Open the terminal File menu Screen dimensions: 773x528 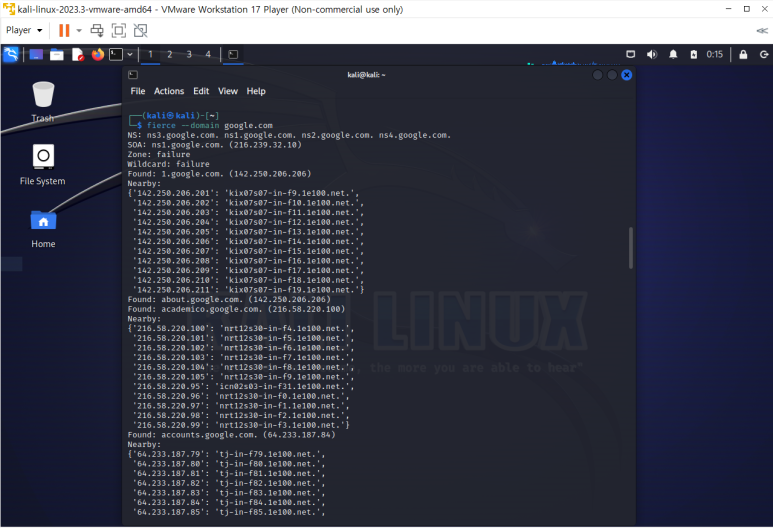[138, 91]
